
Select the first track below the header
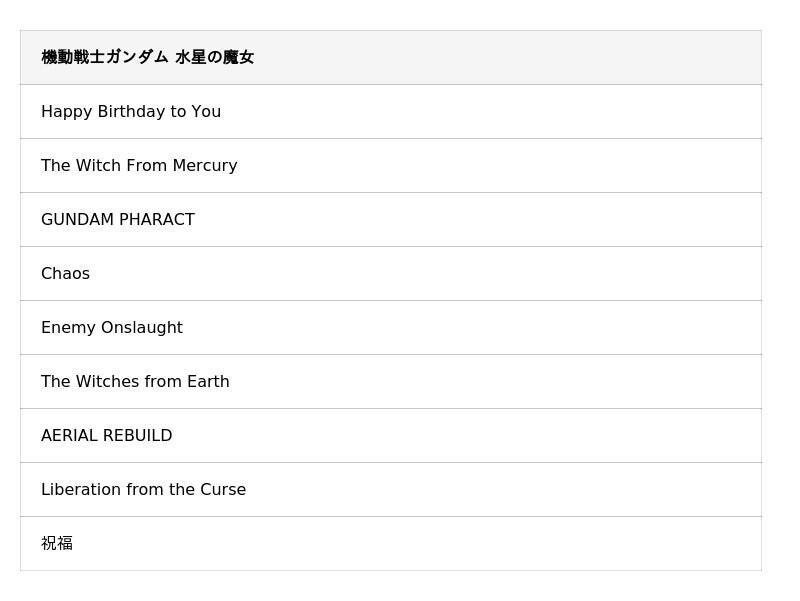click(x=131, y=112)
